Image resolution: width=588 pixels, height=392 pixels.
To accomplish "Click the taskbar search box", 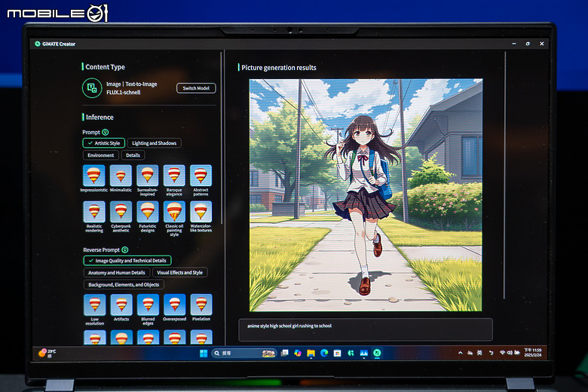I will [x=243, y=354].
